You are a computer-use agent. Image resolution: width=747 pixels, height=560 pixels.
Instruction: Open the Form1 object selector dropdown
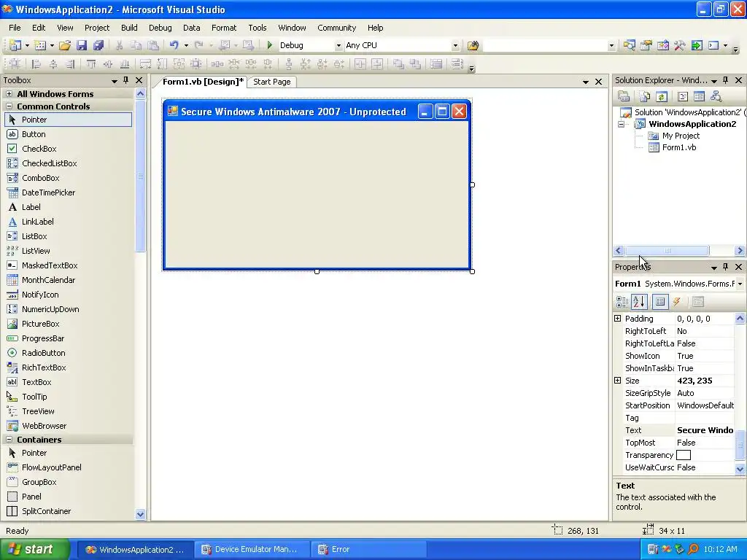pyautogui.click(x=740, y=284)
